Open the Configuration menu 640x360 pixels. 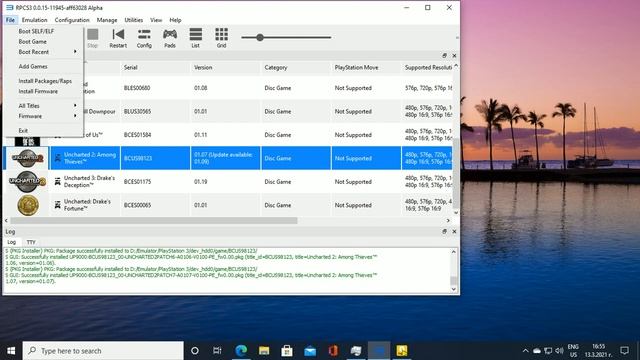point(72,20)
